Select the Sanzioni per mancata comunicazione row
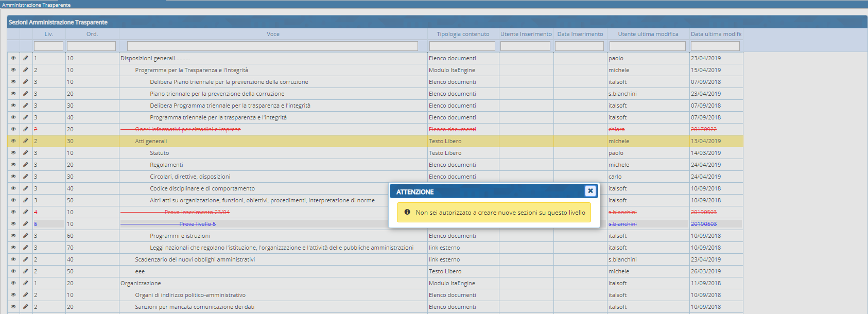 [195, 307]
